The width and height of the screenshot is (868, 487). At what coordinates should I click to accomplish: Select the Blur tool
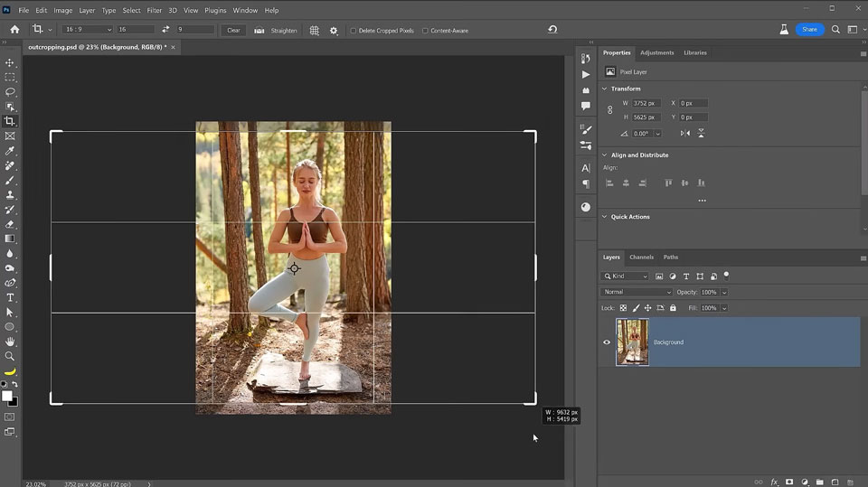click(10, 254)
